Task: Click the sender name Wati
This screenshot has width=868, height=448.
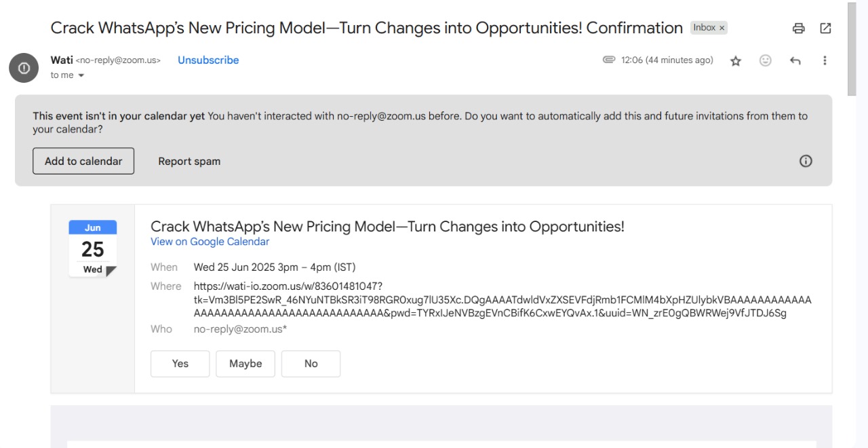Action: (62, 60)
